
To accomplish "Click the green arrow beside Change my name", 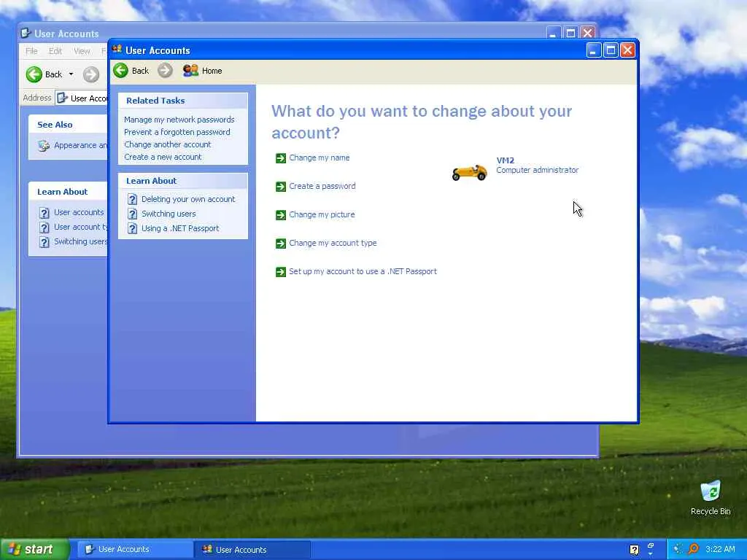I will tap(281, 158).
